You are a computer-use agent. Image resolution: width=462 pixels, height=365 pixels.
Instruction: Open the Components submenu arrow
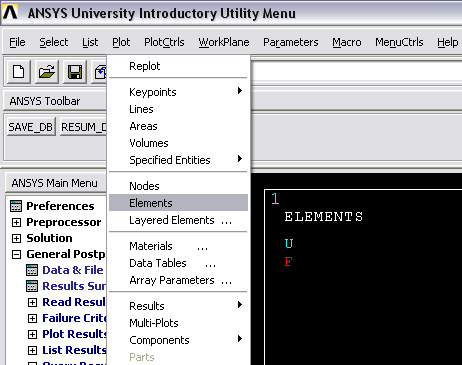[240, 339]
